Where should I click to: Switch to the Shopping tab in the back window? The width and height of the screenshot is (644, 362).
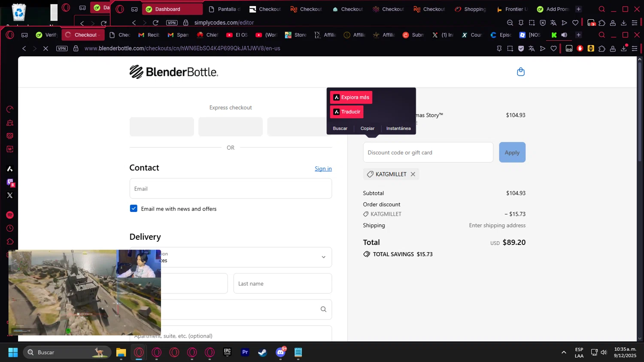pos(471,9)
